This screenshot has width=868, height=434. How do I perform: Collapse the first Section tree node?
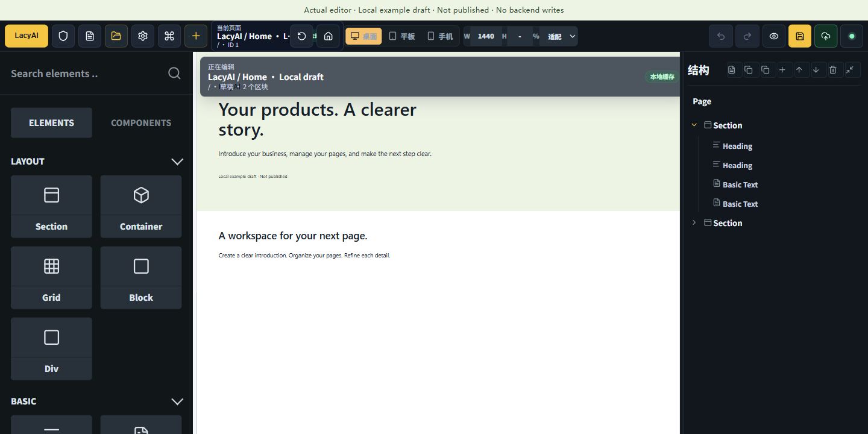click(694, 125)
